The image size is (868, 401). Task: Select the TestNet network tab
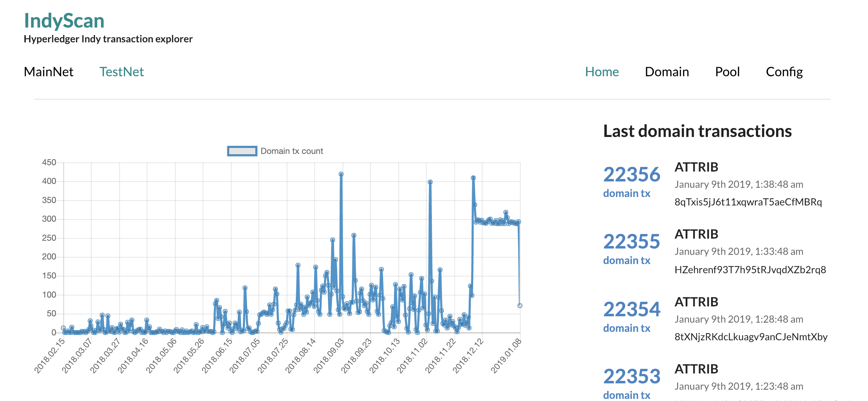[x=121, y=72]
